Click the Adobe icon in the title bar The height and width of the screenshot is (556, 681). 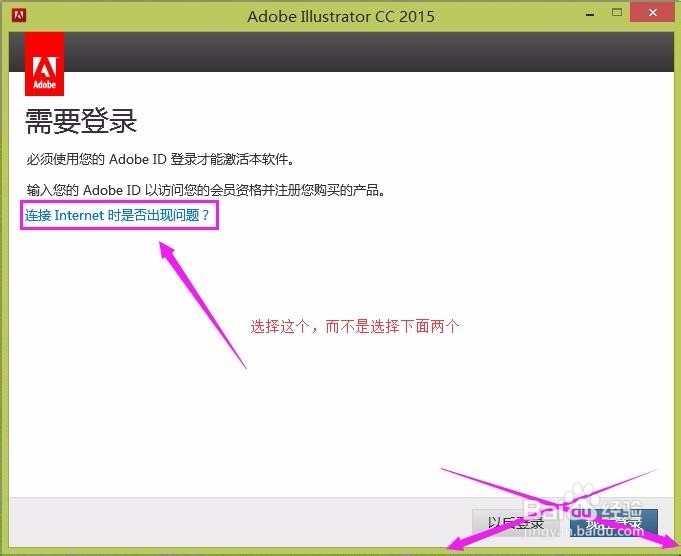[20, 16]
